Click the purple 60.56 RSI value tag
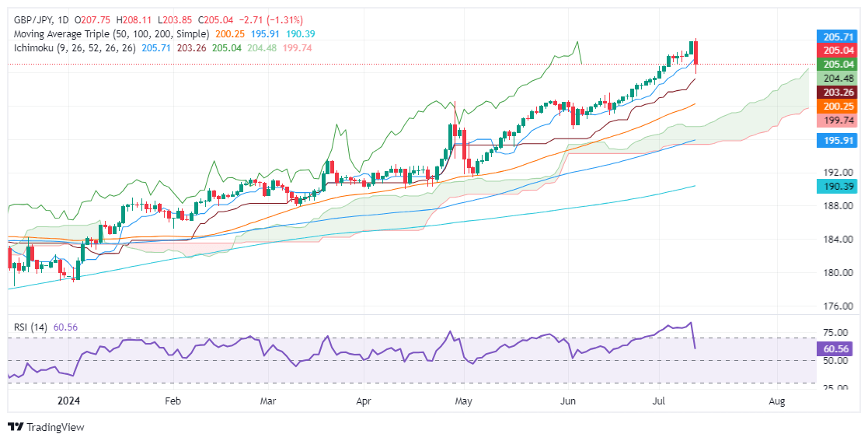Screen dimensions: 868x441 [x=838, y=348]
